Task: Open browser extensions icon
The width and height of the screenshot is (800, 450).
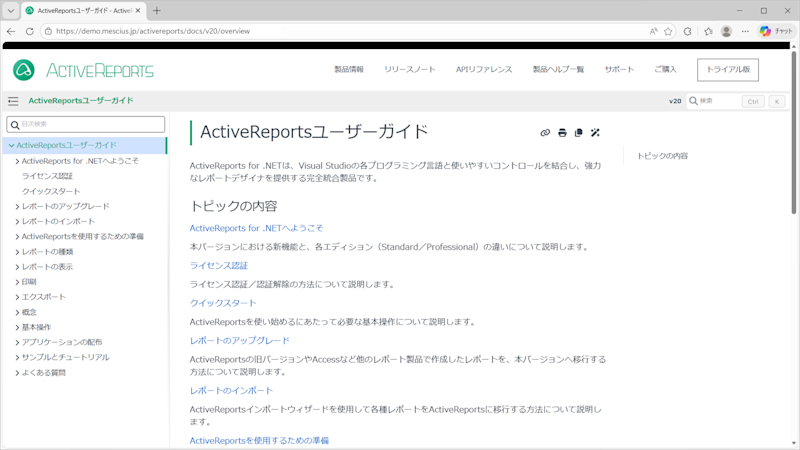Action: [x=687, y=31]
